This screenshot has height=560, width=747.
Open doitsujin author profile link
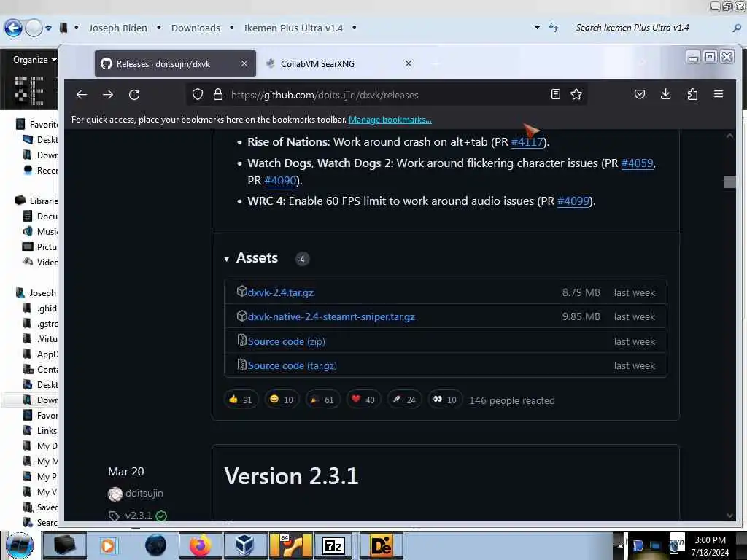[144, 494]
